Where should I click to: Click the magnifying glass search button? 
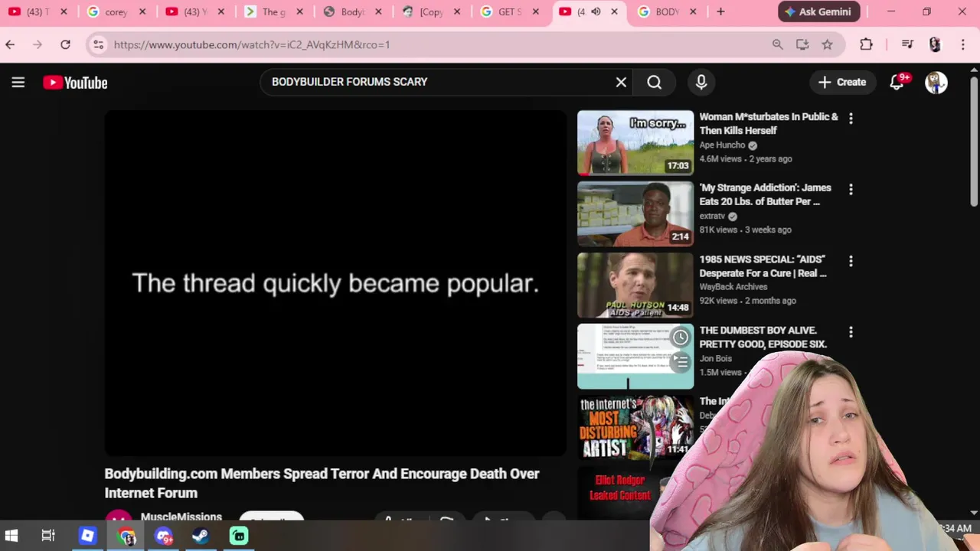[x=654, y=82]
